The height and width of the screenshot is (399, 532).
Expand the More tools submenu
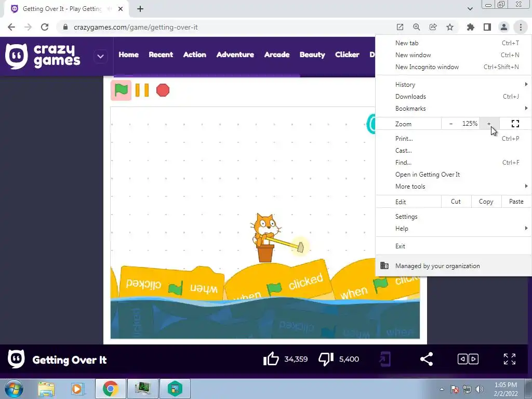click(x=454, y=187)
